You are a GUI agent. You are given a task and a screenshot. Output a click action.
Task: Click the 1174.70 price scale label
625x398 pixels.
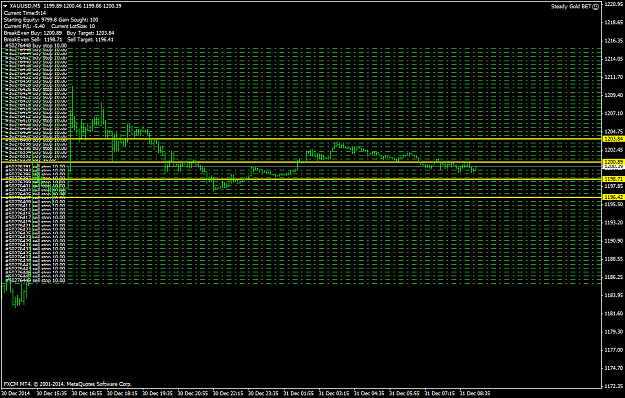point(614,368)
